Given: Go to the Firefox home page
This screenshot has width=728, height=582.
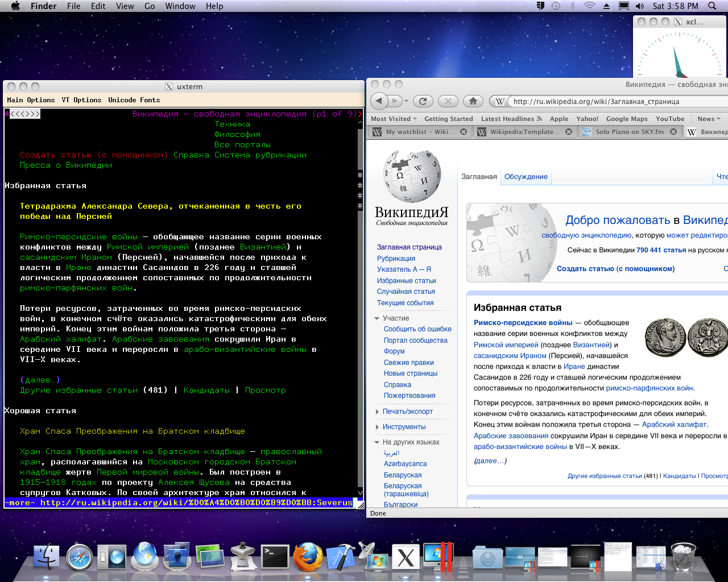Looking at the screenshot, I should 473,101.
